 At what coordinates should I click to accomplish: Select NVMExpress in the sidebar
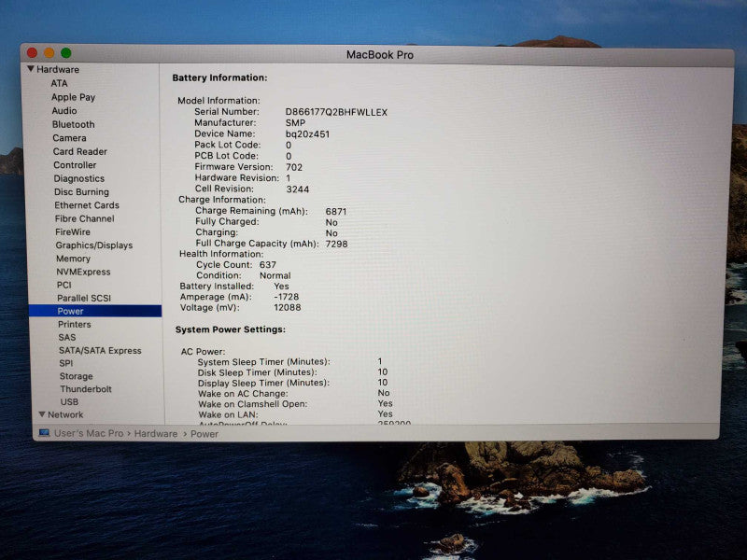[83, 272]
